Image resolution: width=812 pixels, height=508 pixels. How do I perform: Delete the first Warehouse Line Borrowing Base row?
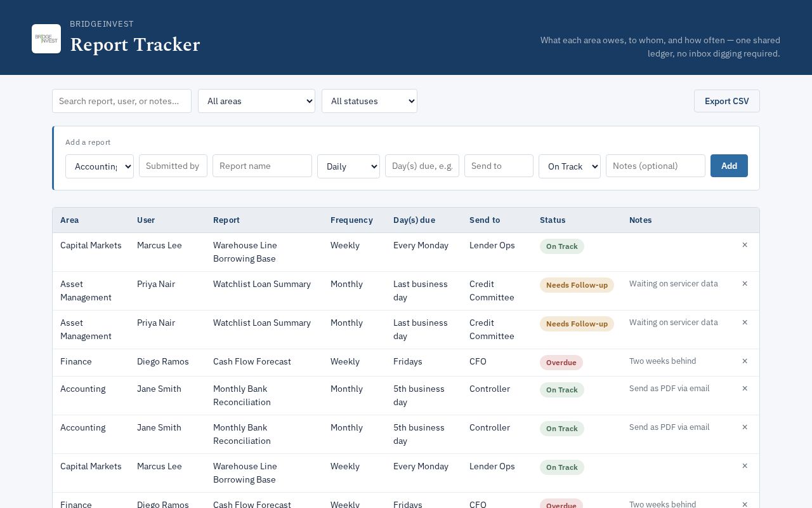point(745,245)
